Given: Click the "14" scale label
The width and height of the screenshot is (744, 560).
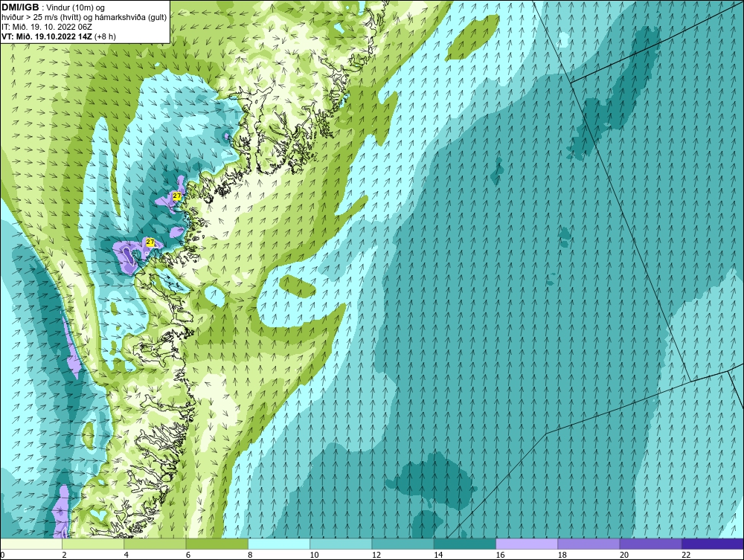Looking at the screenshot, I should pyautogui.click(x=438, y=555).
